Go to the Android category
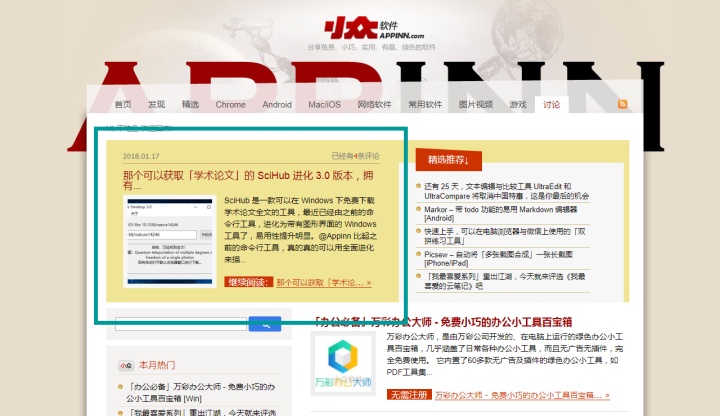The width and height of the screenshot is (720, 416). click(x=277, y=105)
